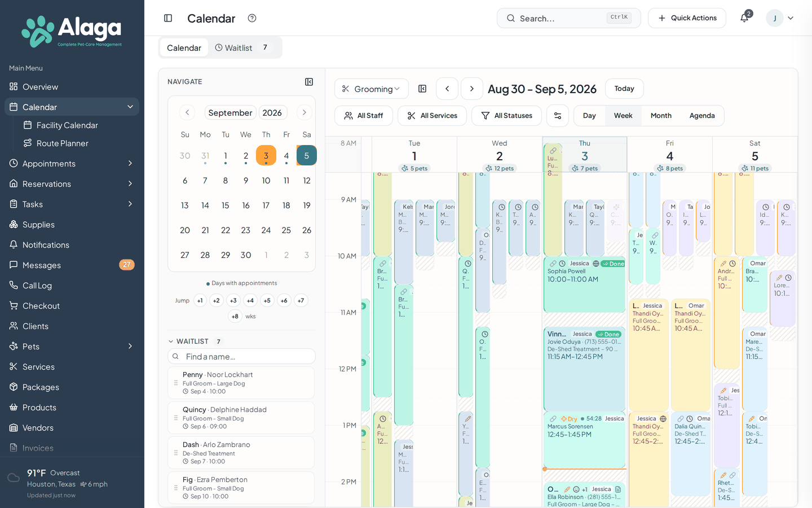Jump ahead +4 weeks

pos(250,301)
